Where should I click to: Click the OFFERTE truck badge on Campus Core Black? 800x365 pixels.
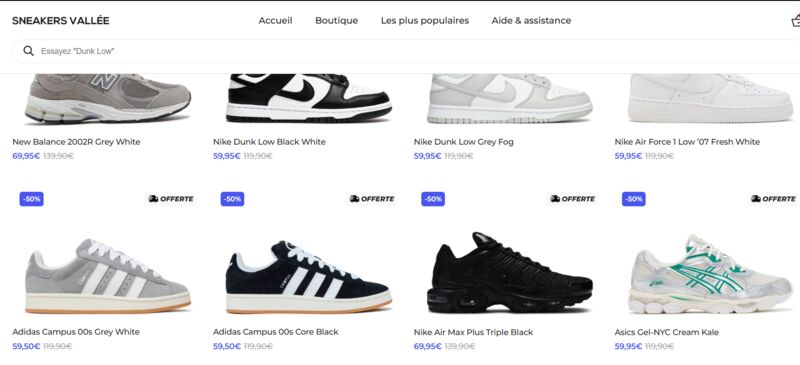[x=372, y=199]
